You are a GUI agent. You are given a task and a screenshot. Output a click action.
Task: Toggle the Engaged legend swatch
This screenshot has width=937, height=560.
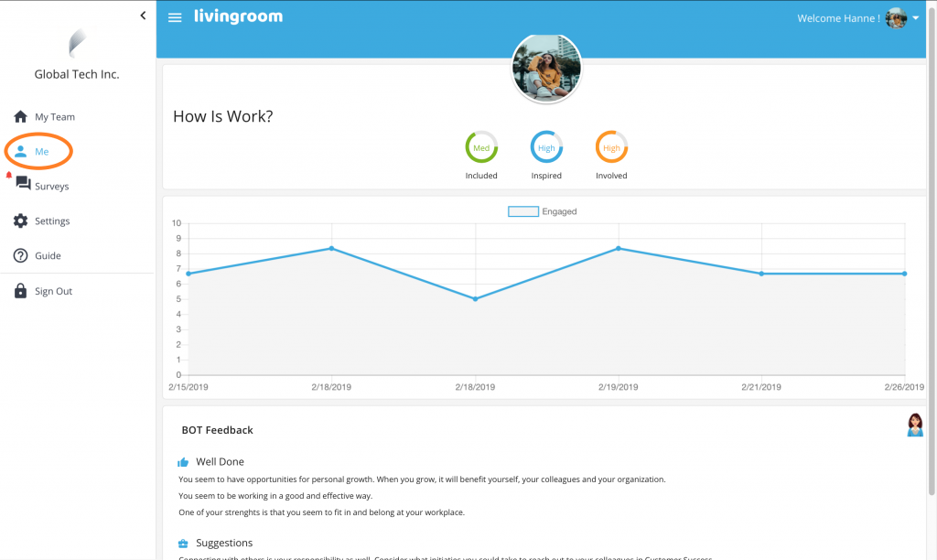(x=522, y=211)
